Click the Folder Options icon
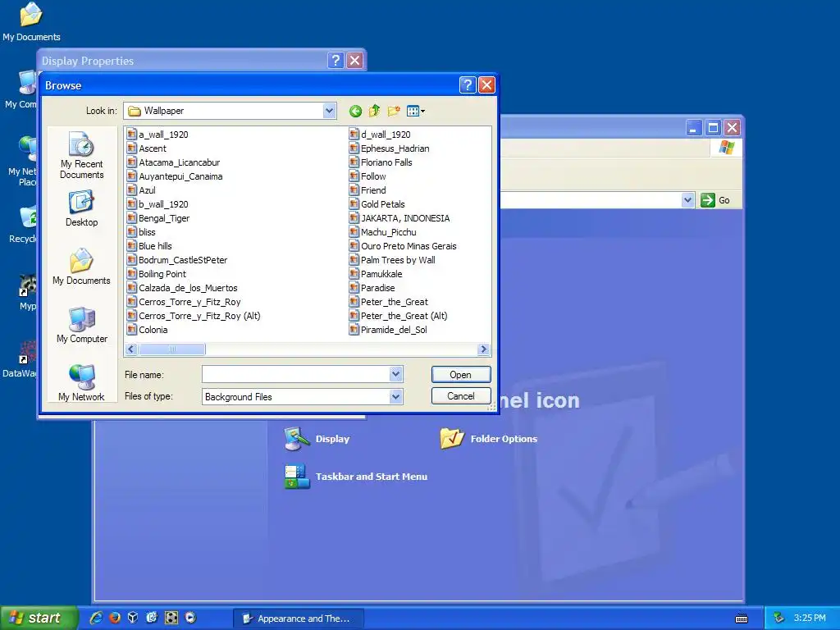The image size is (840, 630). pyautogui.click(x=452, y=438)
